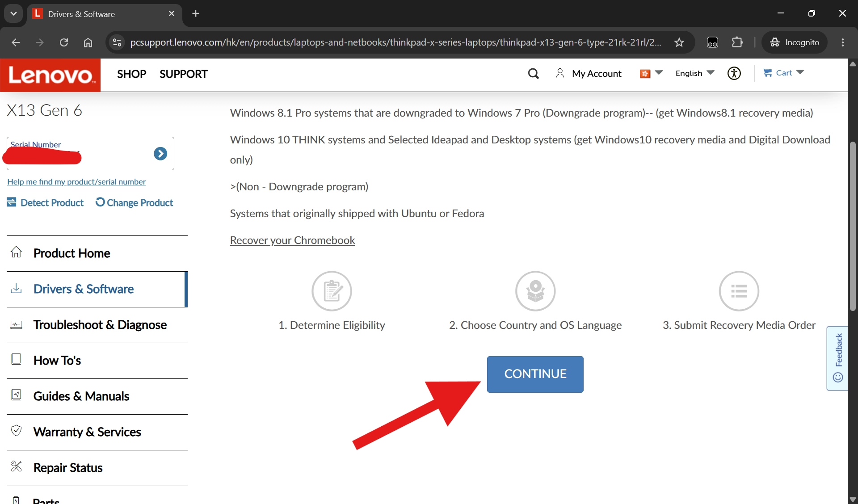The image size is (858, 504).
Task: Click the My Account user icon
Action: pos(559,73)
